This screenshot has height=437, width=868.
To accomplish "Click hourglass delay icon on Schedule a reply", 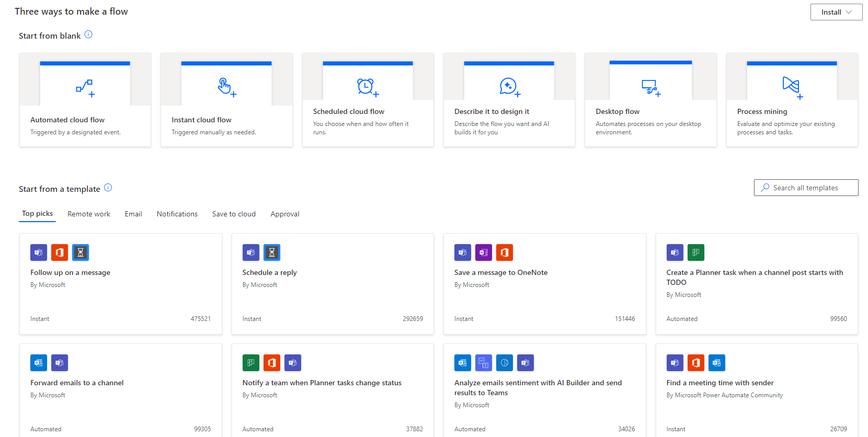I will coord(272,252).
